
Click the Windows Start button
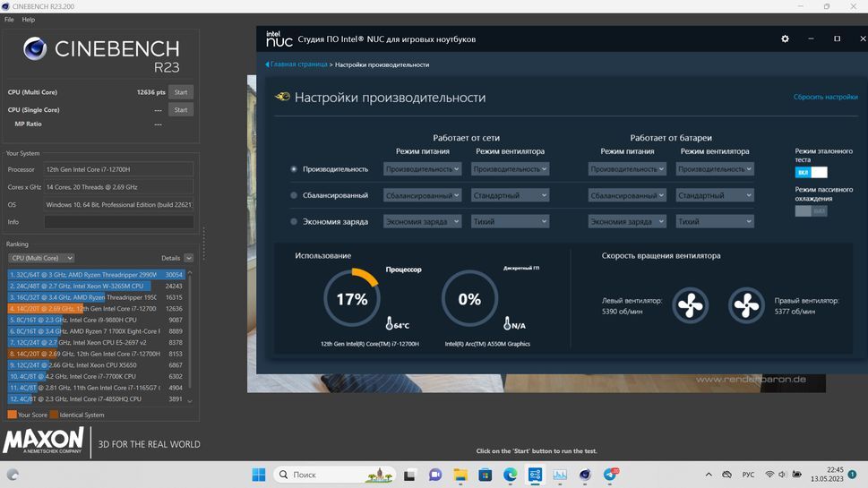pyautogui.click(x=258, y=475)
